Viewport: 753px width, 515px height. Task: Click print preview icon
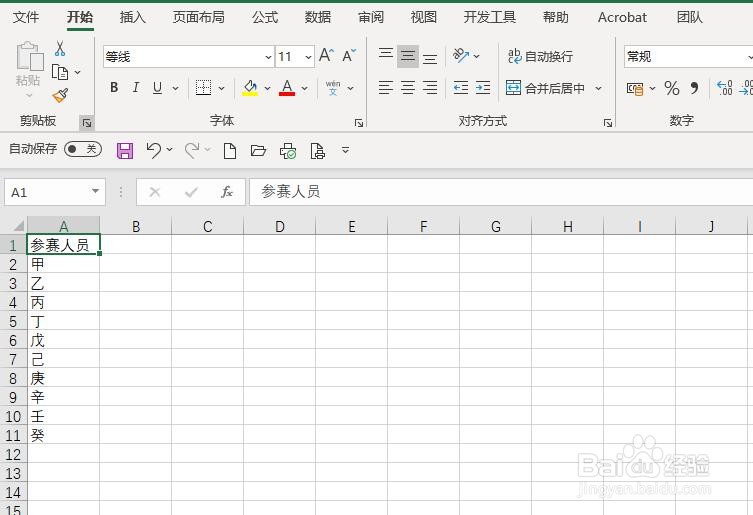(317, 151)
